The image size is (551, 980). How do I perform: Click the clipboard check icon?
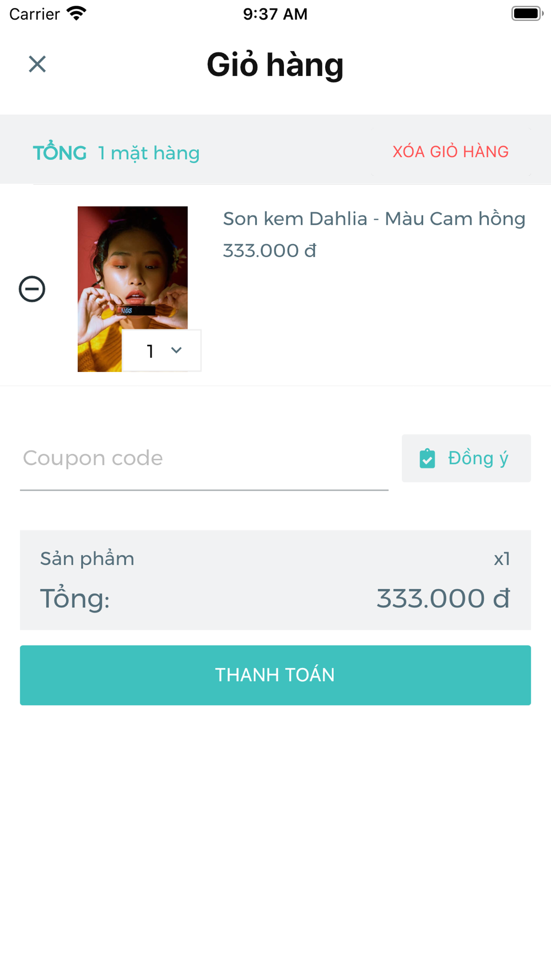coord(428,459)
